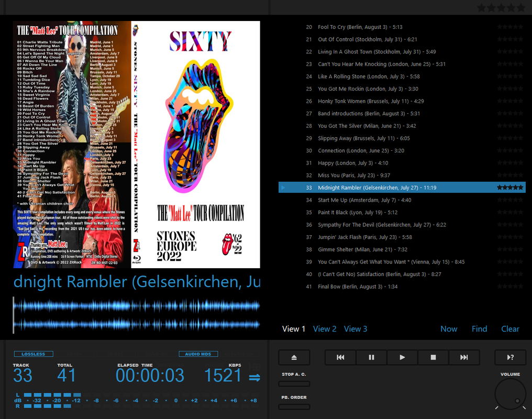Select 'Miss You (Paris, July 23) - 9:37'
Viewport: 532px width, 419px height.
[x=402, y=175]
